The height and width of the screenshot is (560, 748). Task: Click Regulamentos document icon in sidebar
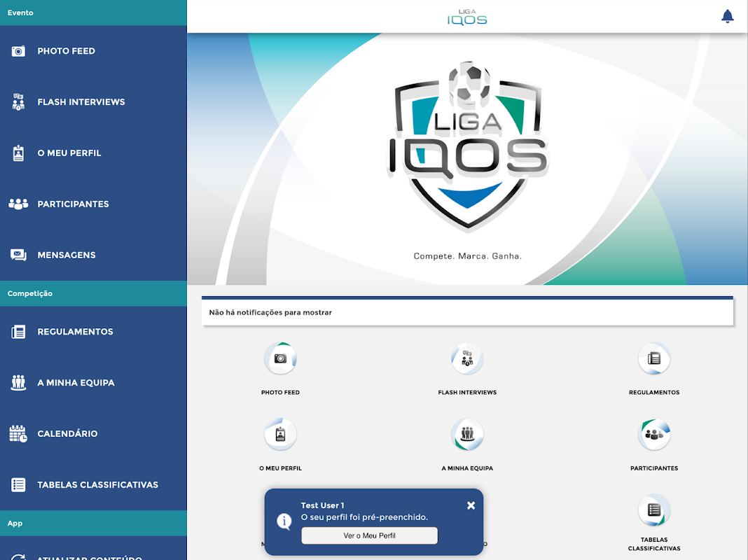[x=18, y=332]
